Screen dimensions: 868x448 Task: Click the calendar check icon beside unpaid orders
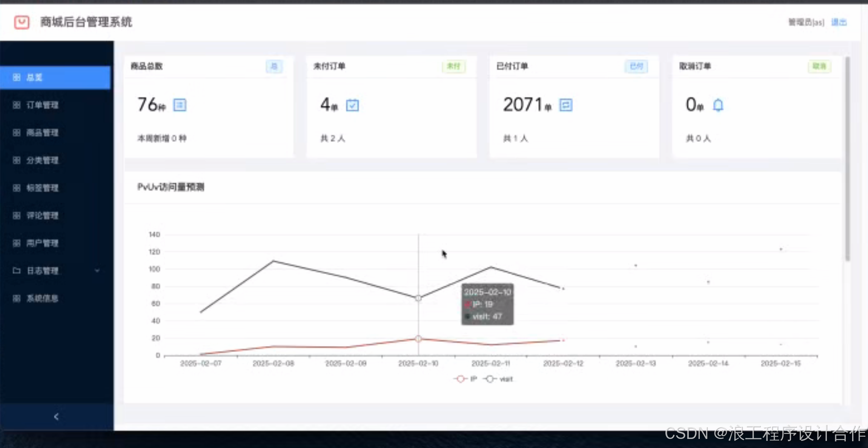pos(352,105)
